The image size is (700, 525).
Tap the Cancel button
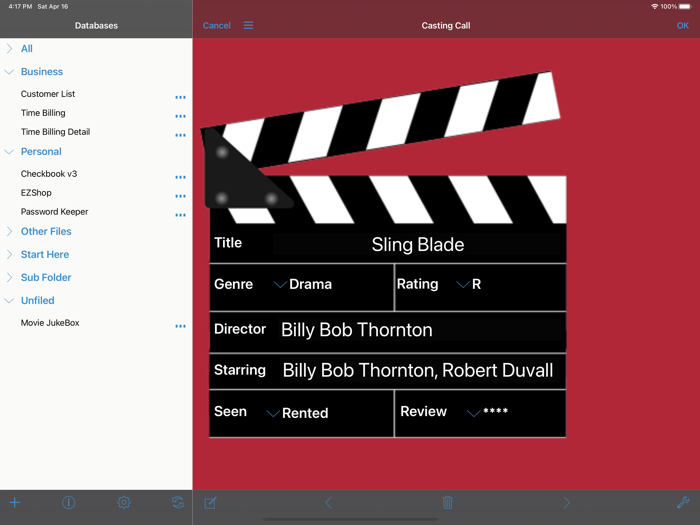tap(217, 25)
